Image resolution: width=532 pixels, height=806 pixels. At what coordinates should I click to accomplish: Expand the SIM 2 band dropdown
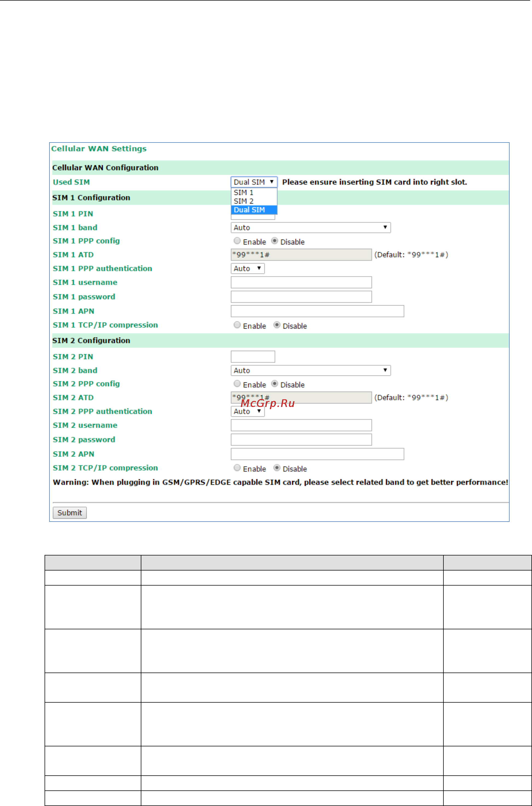point(311,370)
